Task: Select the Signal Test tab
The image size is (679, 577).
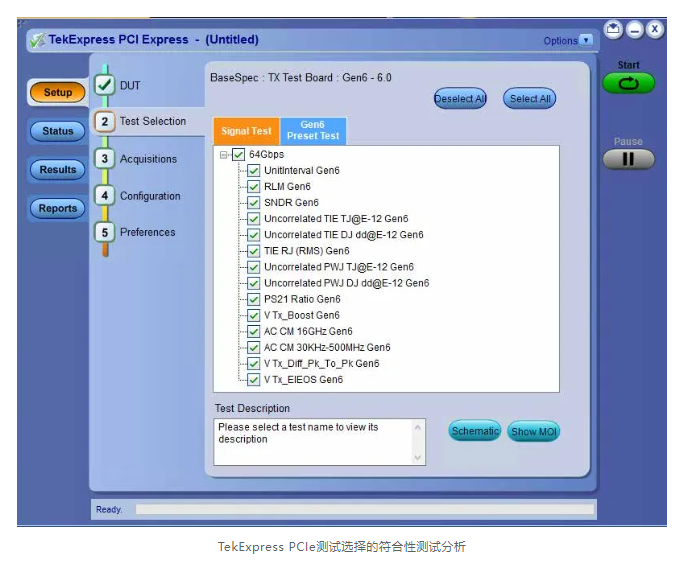Action: point(246,131)
